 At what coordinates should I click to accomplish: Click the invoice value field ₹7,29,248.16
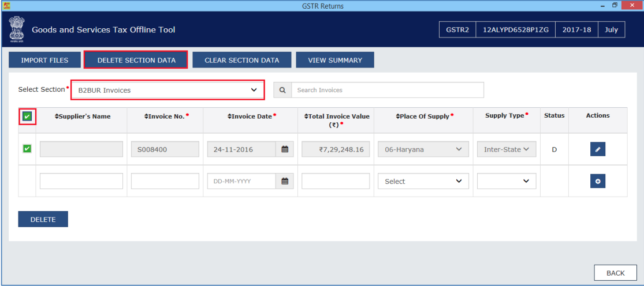click(336, 149)
